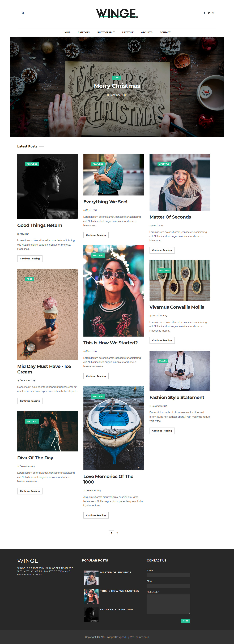
Task: Focus the Message textarea in footer
Action: coord(168,604)
